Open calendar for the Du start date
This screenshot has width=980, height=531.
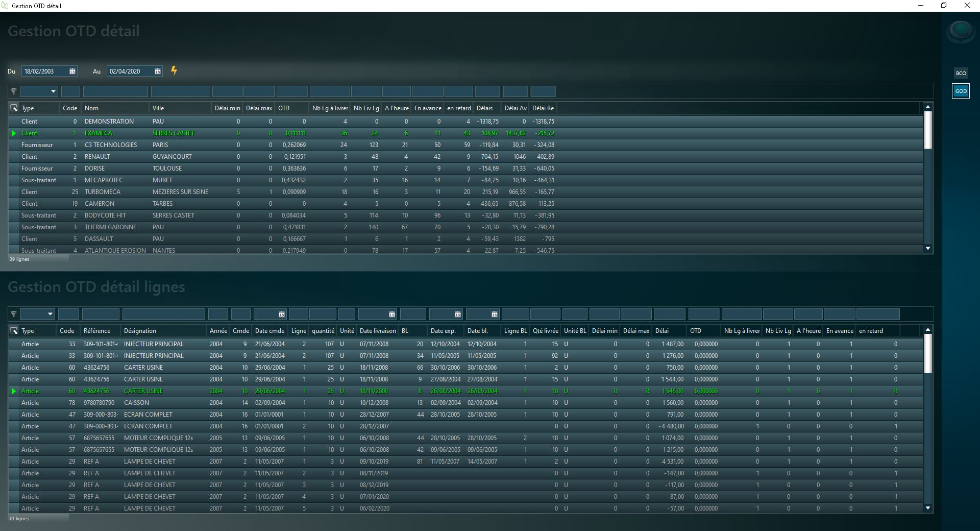coord(72,71)
